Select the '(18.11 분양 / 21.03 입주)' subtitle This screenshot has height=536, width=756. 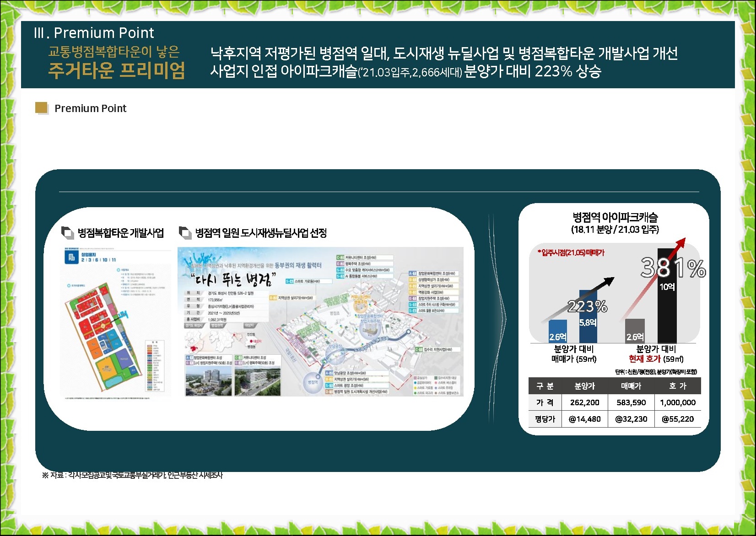(x=615, y=230)
